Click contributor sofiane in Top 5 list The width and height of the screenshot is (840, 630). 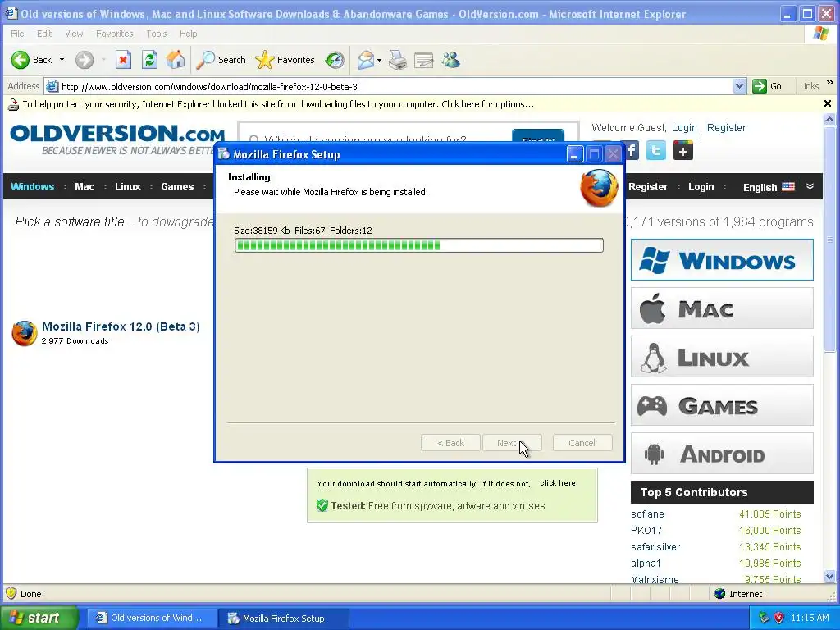(x=647, y=514)
